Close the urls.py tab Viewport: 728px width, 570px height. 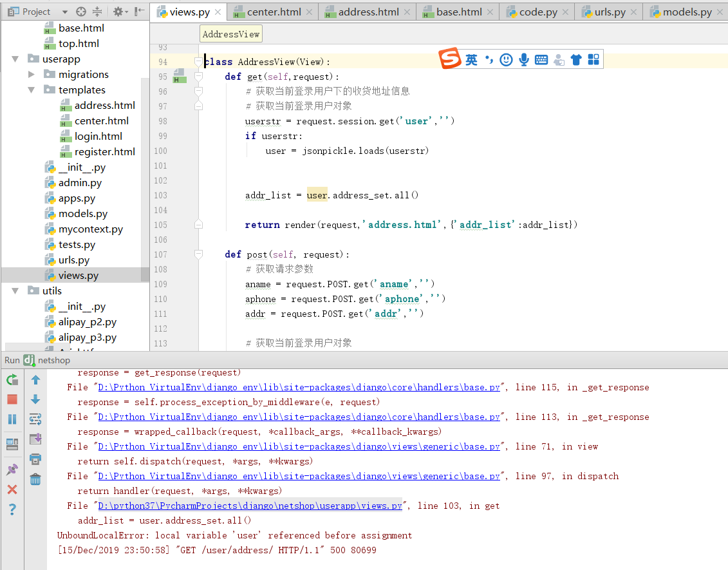click(633, 12)
